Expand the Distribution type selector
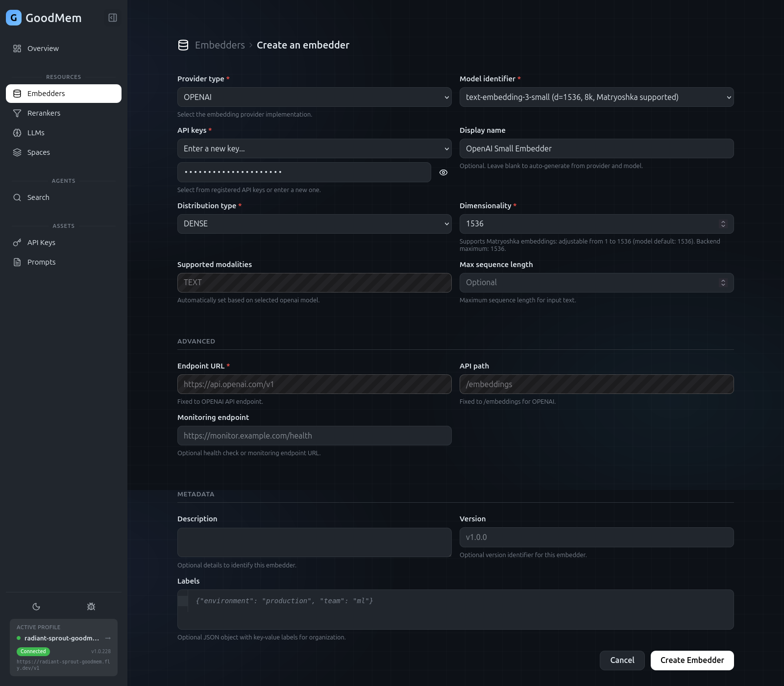 coord(314,223)
